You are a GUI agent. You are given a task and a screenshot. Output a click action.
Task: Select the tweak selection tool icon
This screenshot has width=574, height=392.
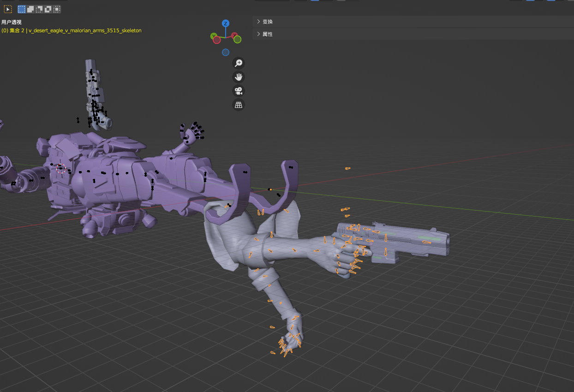coord(8,9)
